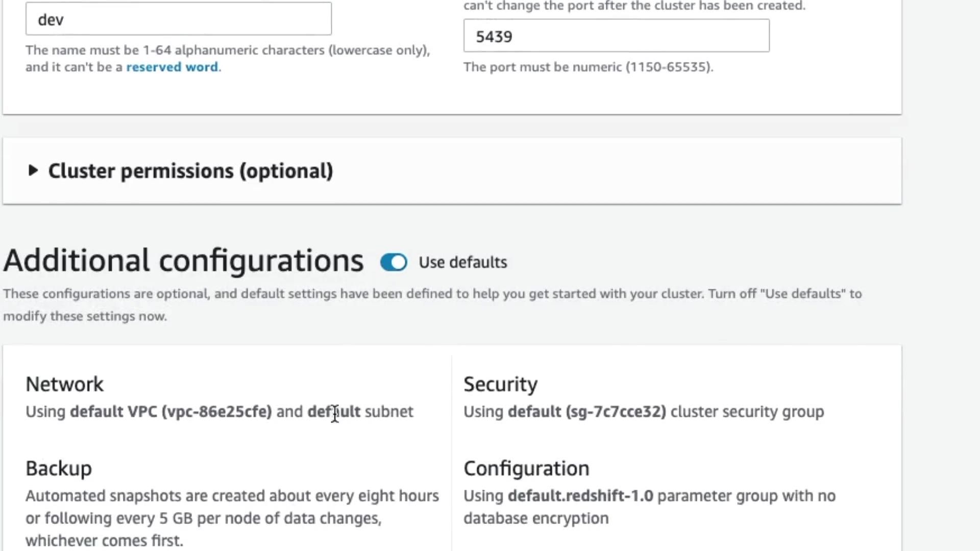Click the port numeric range hint text

588,67
